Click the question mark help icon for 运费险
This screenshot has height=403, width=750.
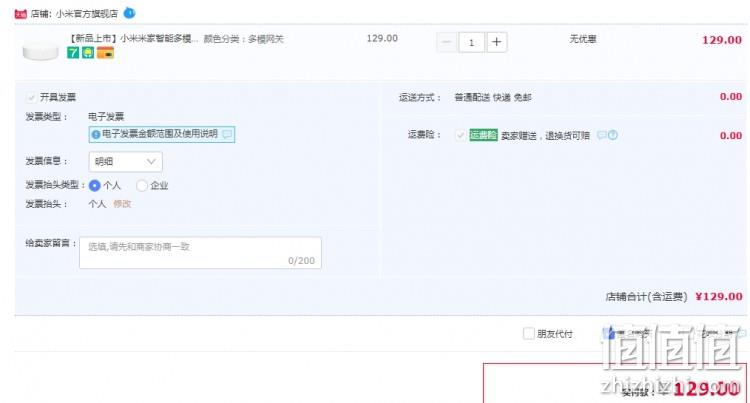[613, 135]
